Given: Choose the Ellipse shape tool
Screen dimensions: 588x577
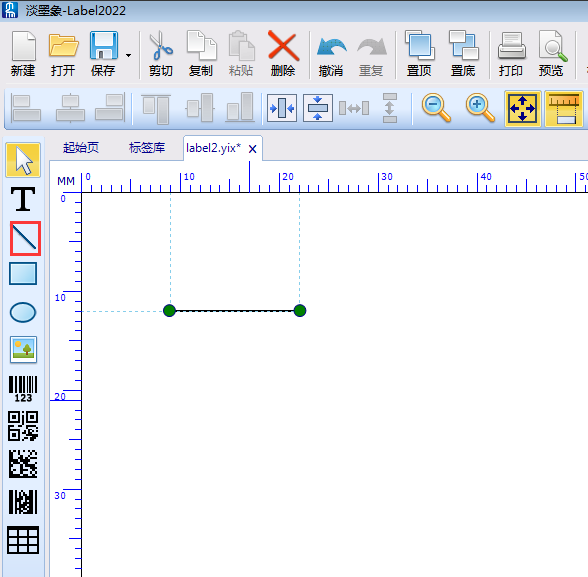Looking at the screenshot, I should [23, 312].
